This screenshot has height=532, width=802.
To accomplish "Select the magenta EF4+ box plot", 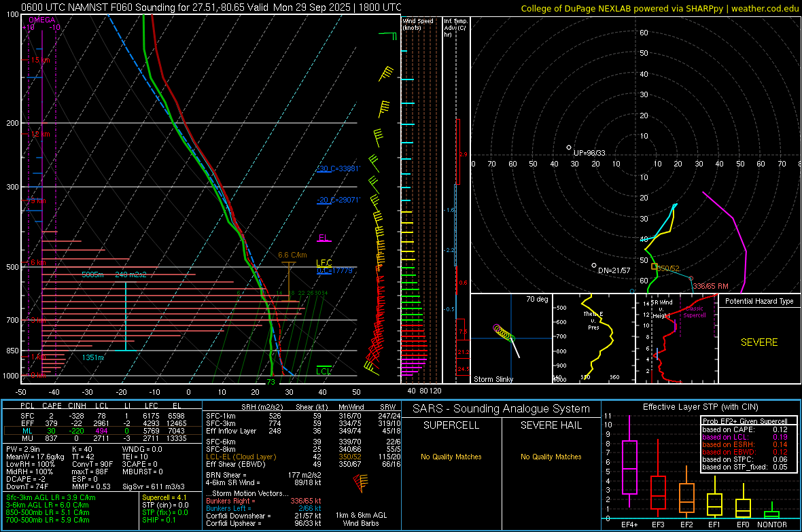I will pos(629,463).
